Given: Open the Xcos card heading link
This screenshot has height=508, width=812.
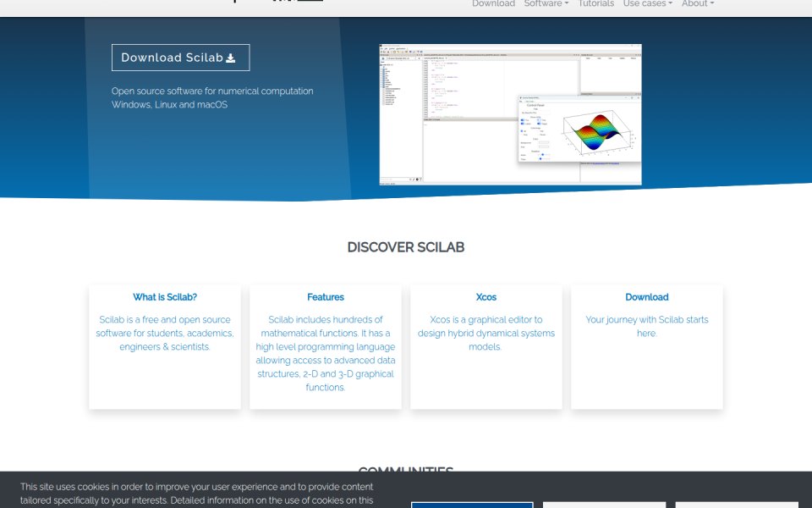Looking at the screenshot, I should [x=486, y=297].
